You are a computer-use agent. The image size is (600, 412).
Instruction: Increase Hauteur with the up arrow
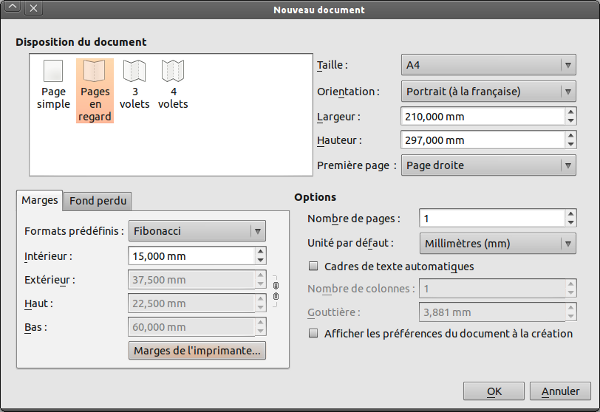pyautogui.click(x=571, y=136)
